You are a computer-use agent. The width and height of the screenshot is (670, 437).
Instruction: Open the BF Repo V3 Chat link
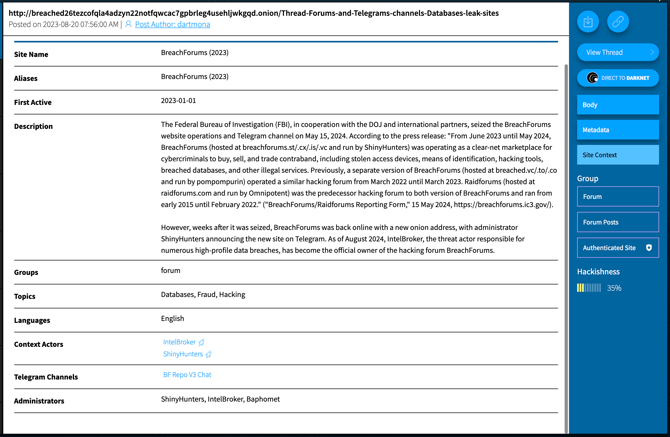187,375
